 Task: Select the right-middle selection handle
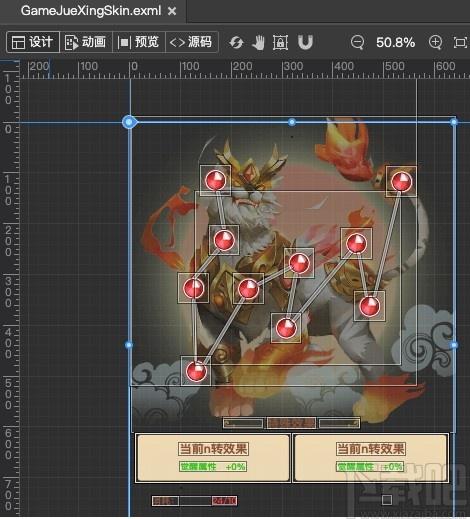(x=454, y=345)
